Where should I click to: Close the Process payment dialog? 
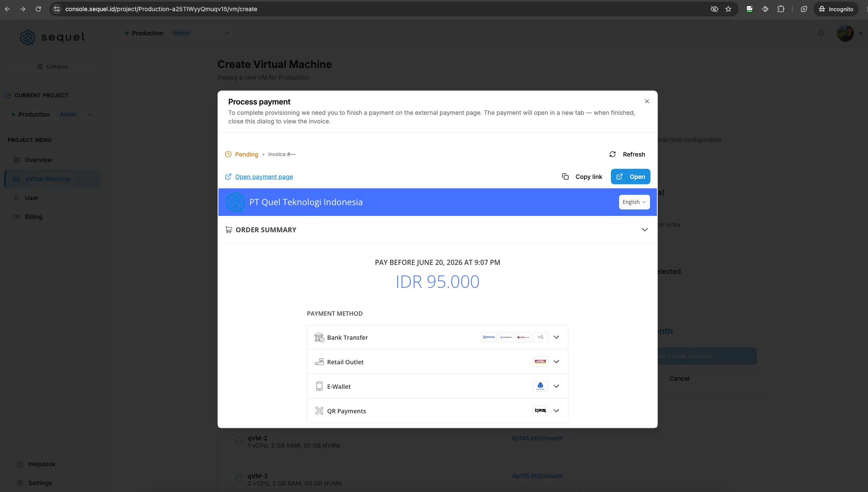pyautogui.click(x=647, y=101)
